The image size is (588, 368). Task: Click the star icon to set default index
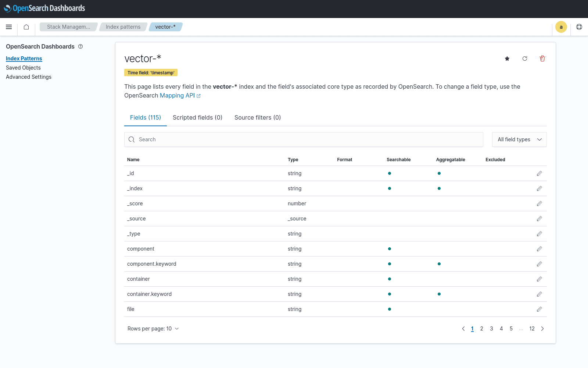click(507, 59)
